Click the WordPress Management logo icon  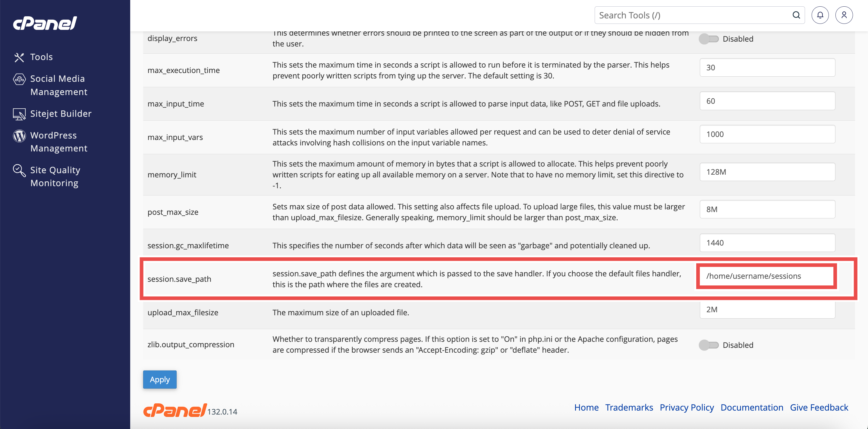point(19,136)
